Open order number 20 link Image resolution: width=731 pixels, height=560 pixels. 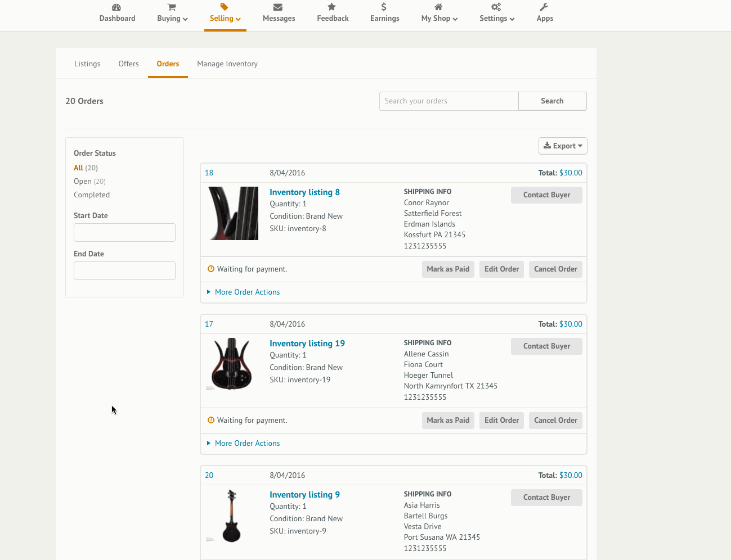[x=209, y=476]
